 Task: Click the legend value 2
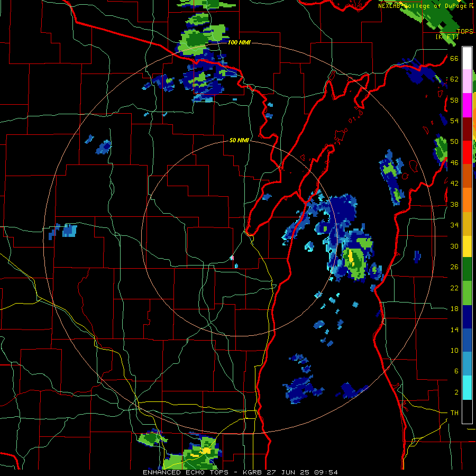(456, 392)
